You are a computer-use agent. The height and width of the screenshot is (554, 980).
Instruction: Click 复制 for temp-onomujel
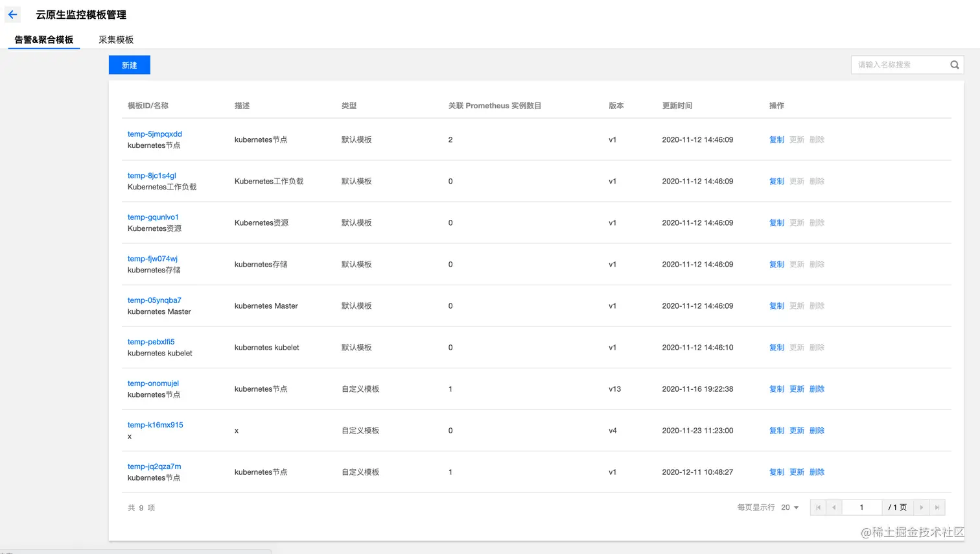(776, 389)
